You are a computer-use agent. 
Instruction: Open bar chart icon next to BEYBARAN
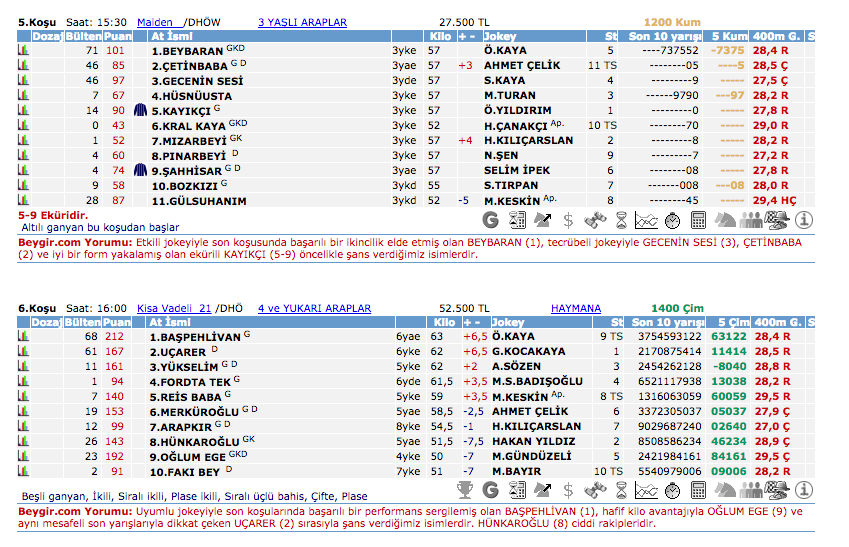24,50
